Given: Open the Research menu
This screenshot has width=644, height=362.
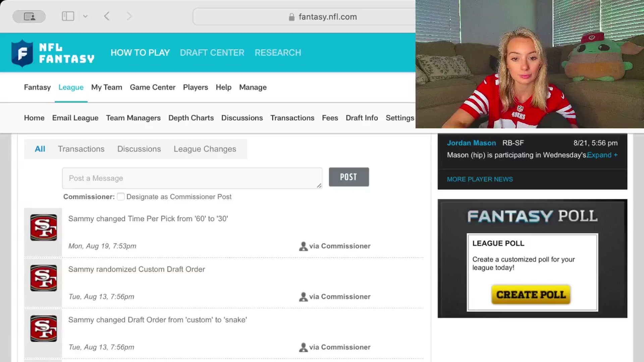Looking at the screenshot, I should tap(278, 53).
